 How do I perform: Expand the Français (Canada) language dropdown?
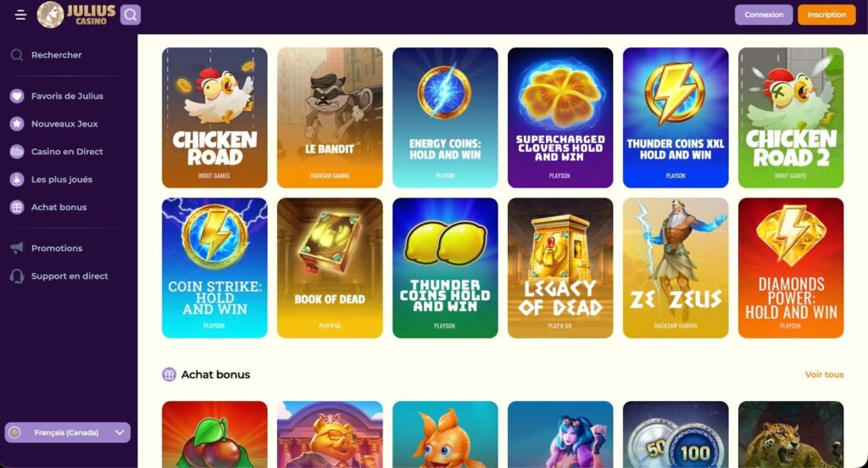point(68,432)
